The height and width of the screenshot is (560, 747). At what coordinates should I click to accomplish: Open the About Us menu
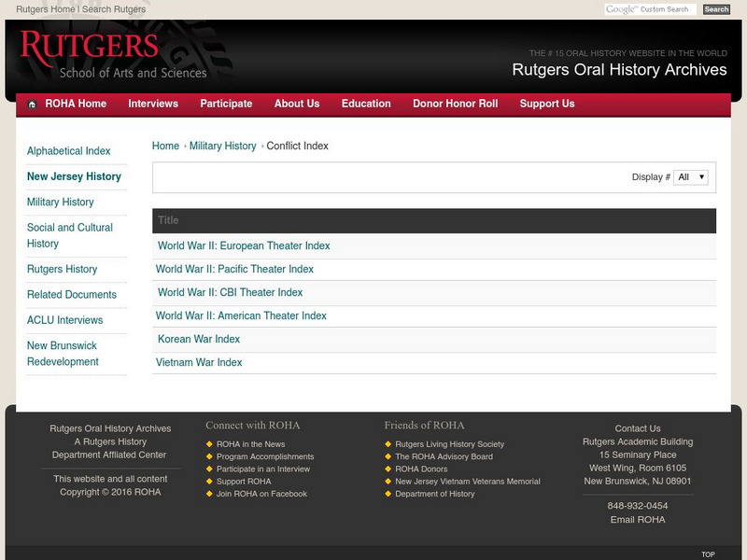click(297, 104)
